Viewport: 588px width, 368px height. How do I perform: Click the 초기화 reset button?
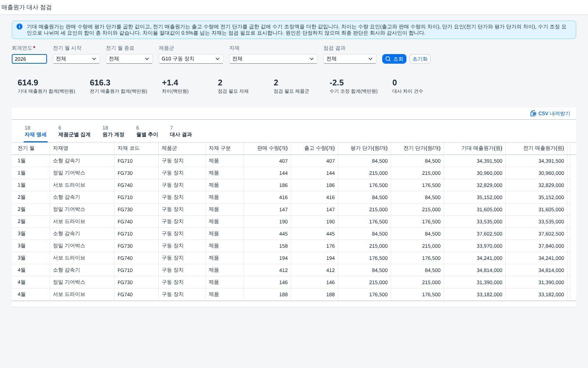click(420, 59)
